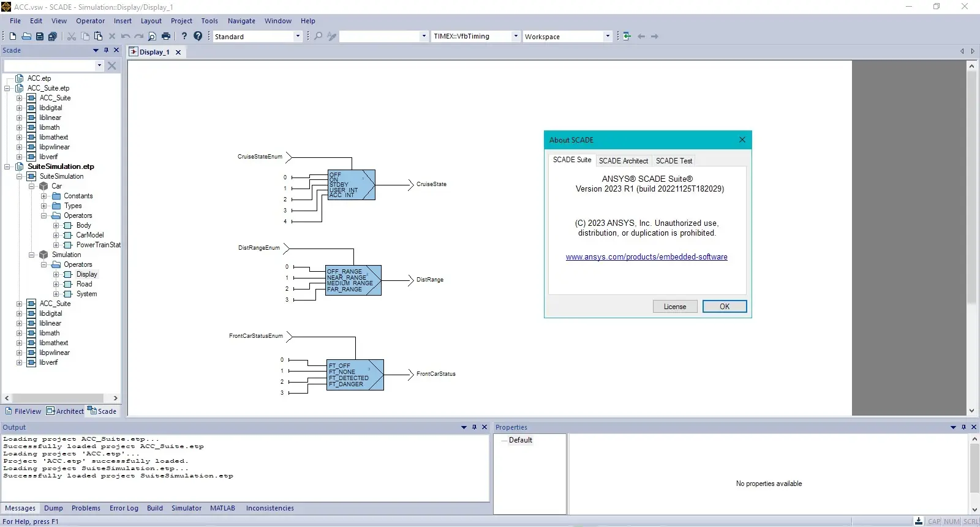This screenshot has height=527, width=980.
Task: Click the Cut scissors icon
Action: click(x=72, y=36)
